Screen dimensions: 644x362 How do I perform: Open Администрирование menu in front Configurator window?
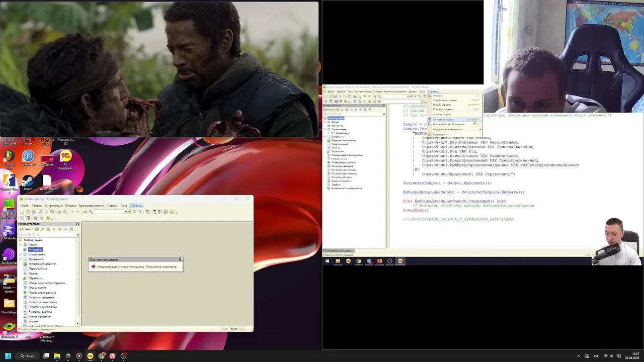pyautogui.click(x=92, y=206)
